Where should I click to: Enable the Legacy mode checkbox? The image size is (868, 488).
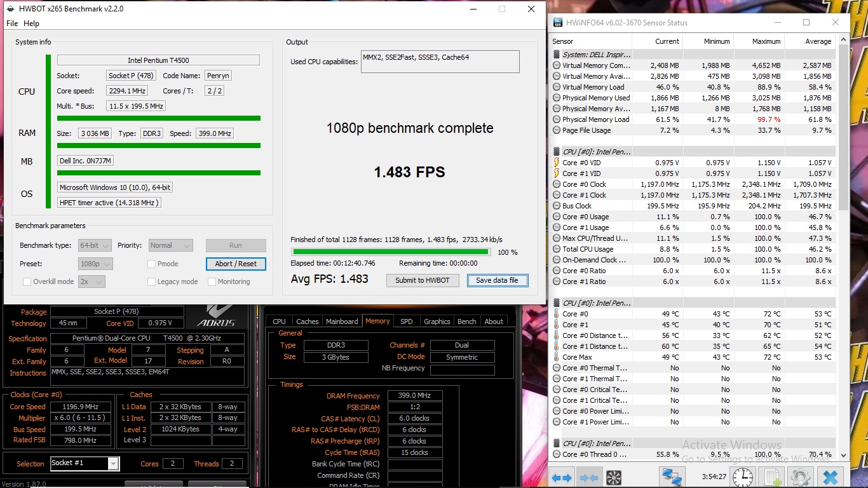pyautogui.click(x=151, y=281)
